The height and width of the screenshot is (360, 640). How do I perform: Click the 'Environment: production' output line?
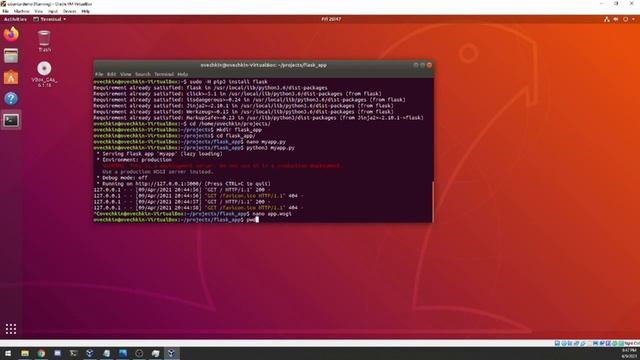point(134,160)
